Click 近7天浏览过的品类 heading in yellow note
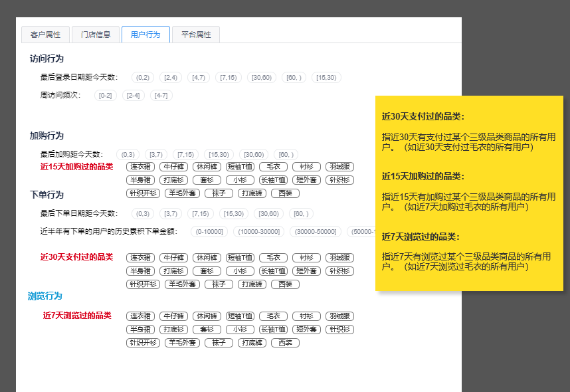 coord(421,237)
